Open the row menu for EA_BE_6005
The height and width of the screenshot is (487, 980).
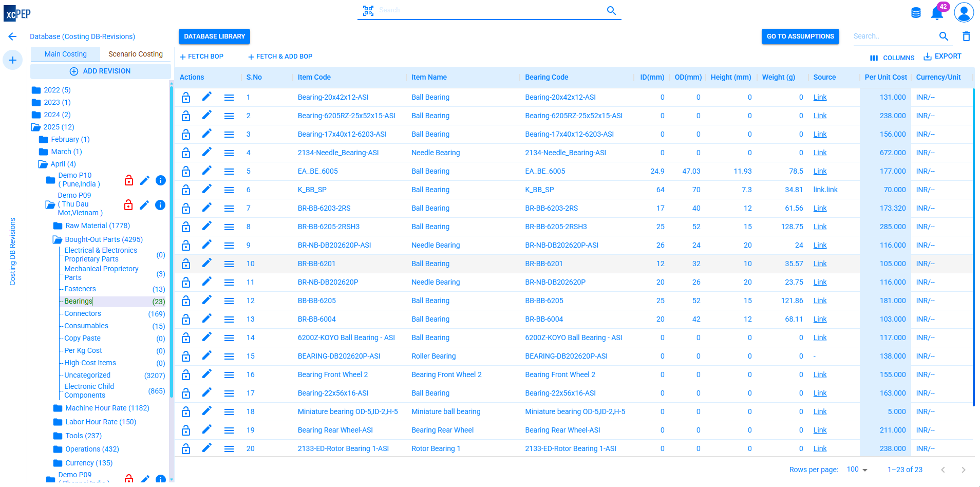(x=229, y=171)
